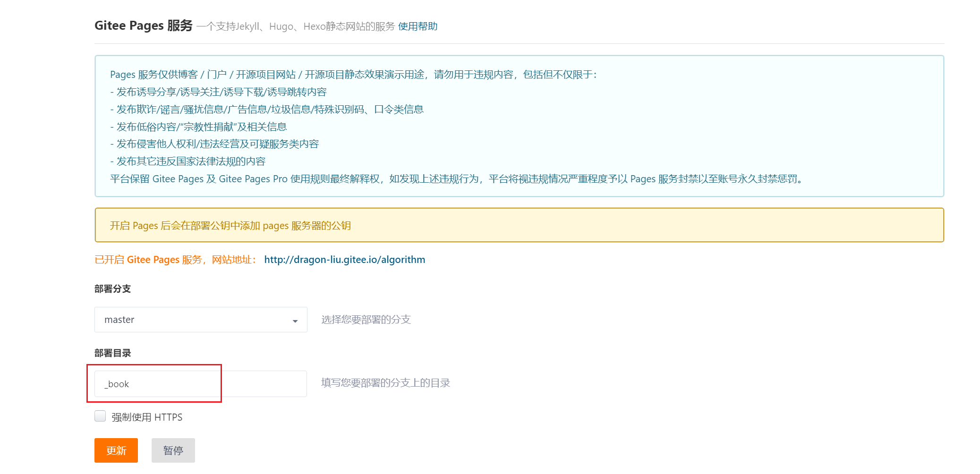
Task: Click the 部署分支 label
Action: point(112,289)
